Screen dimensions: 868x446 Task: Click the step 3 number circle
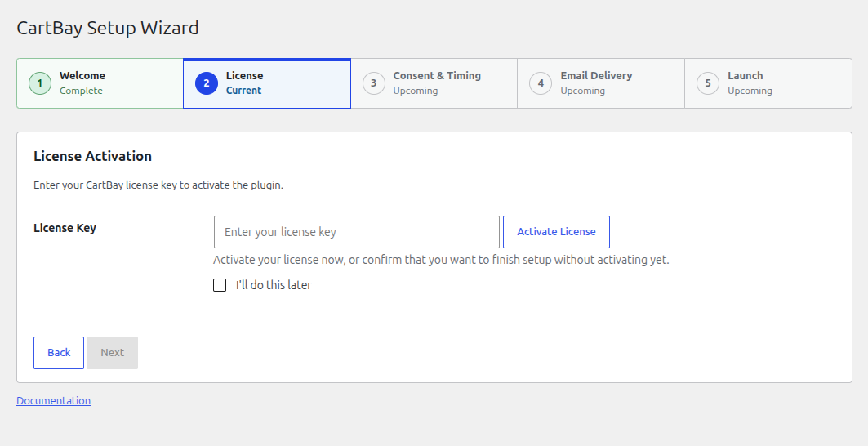[374, 83]
